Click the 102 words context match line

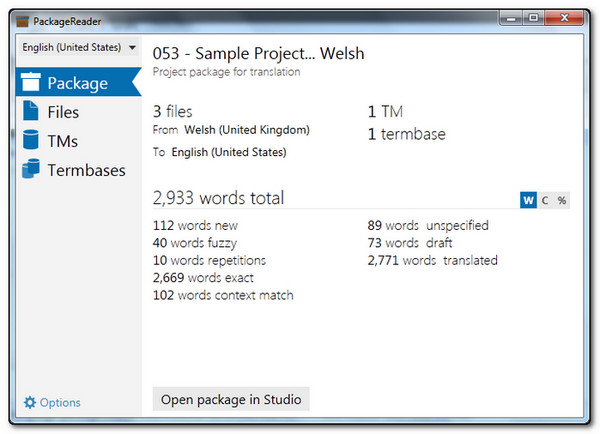pyautogui.click(x=223, y=295)
